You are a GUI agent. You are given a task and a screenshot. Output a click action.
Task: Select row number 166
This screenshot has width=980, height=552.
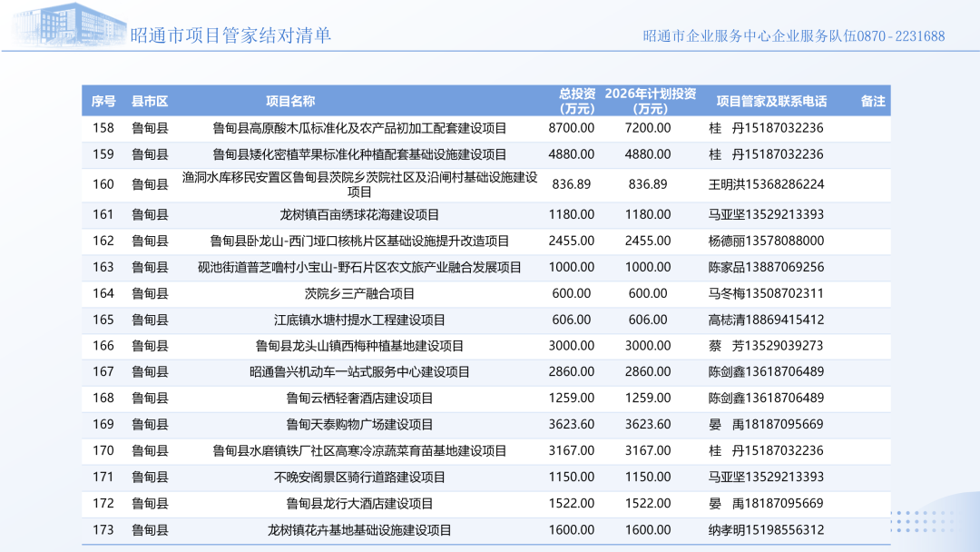pos(103,346)
